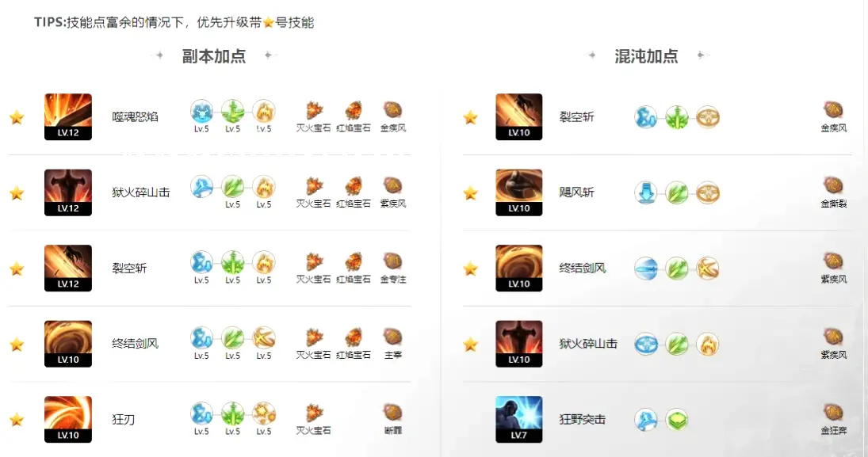
Task: Select the 金狂奔 rune icon
Action: click(833, 412)
